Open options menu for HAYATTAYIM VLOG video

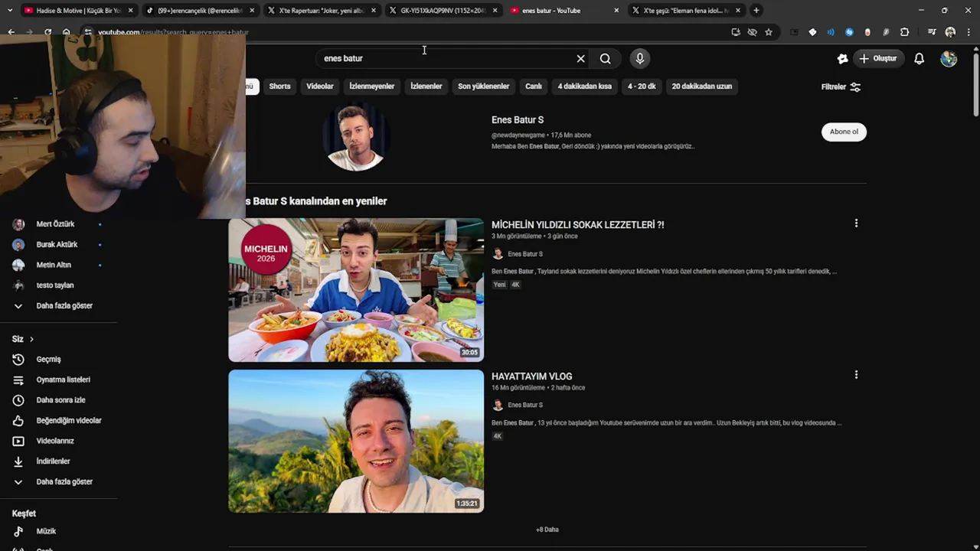[856, 375]
